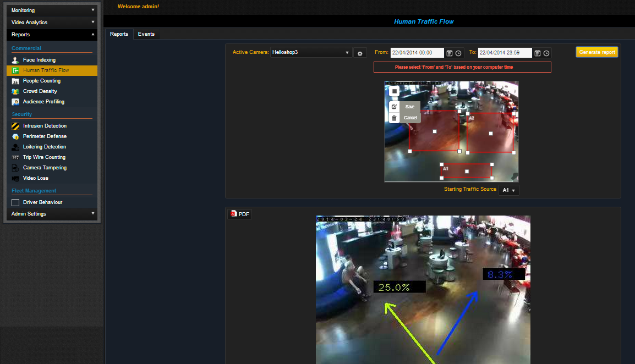The width and height of the screenshot is (635, 364).
Task: Save the edited zones
Action: [410, 107]
